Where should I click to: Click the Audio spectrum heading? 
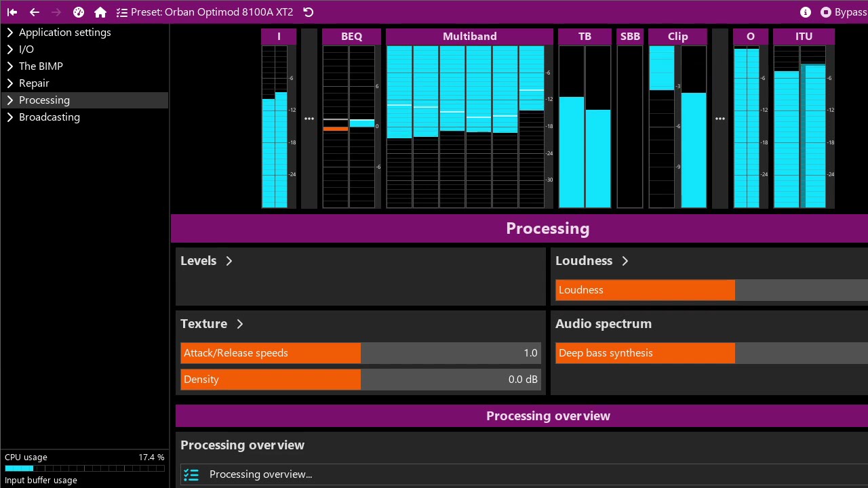604,324
